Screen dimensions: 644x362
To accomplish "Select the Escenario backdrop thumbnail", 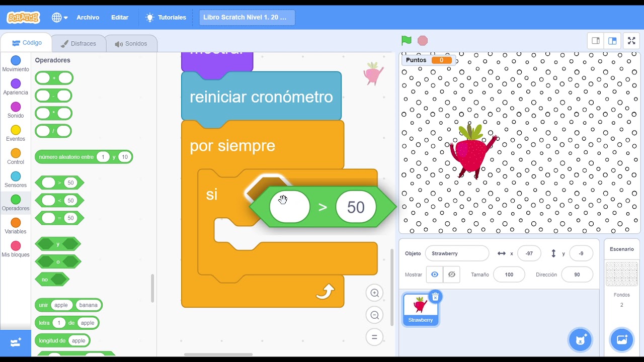I will coord(622,275).
